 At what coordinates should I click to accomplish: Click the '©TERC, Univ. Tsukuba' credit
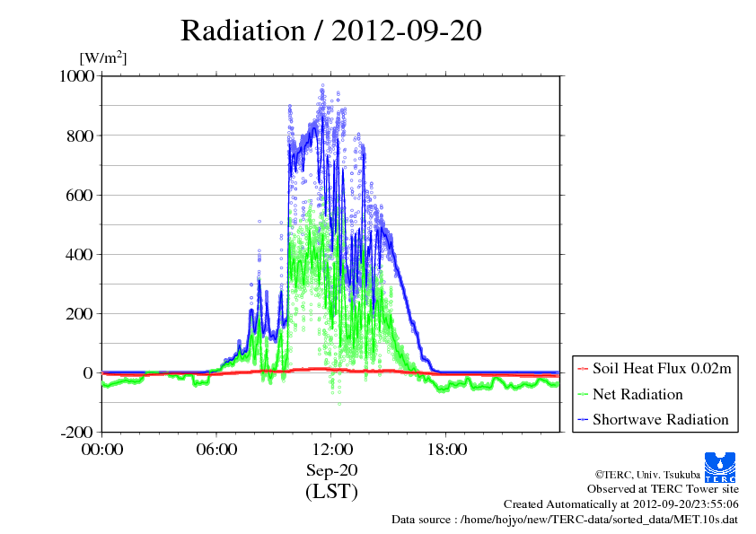tap(647, 475)
